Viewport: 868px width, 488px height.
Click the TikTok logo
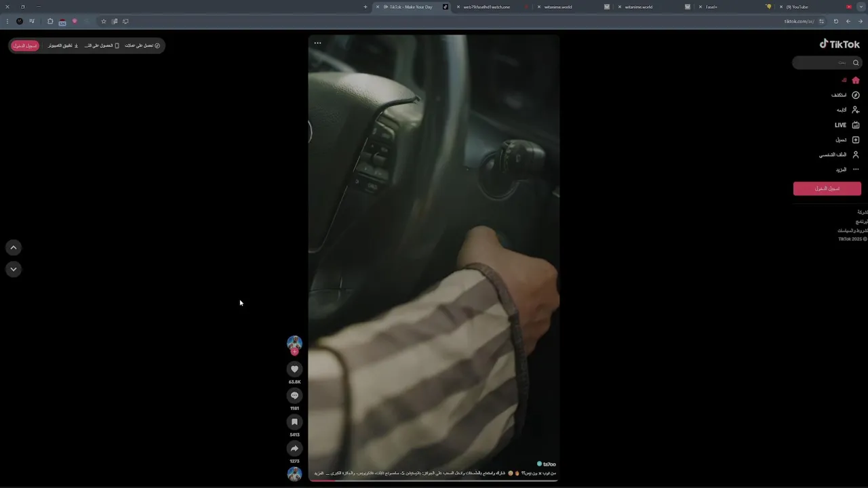[x=840, y=43]
